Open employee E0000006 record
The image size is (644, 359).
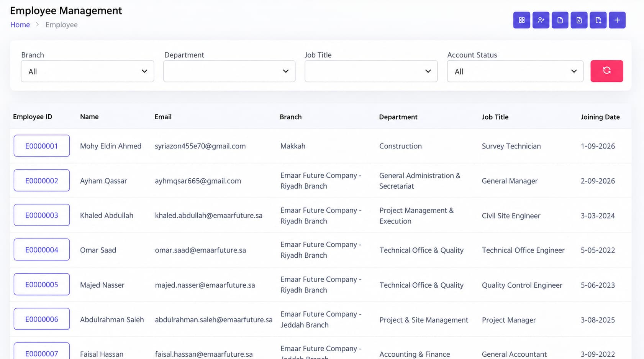click(x=42, y=319)
